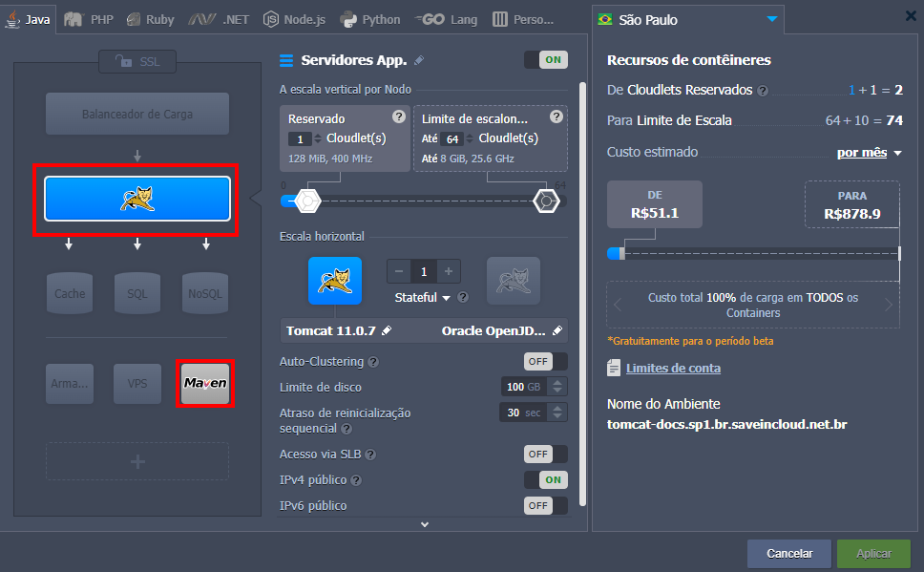The image size is (924, 572).
Task: Click the Reservado cloudlet value field
Action: 300,139
